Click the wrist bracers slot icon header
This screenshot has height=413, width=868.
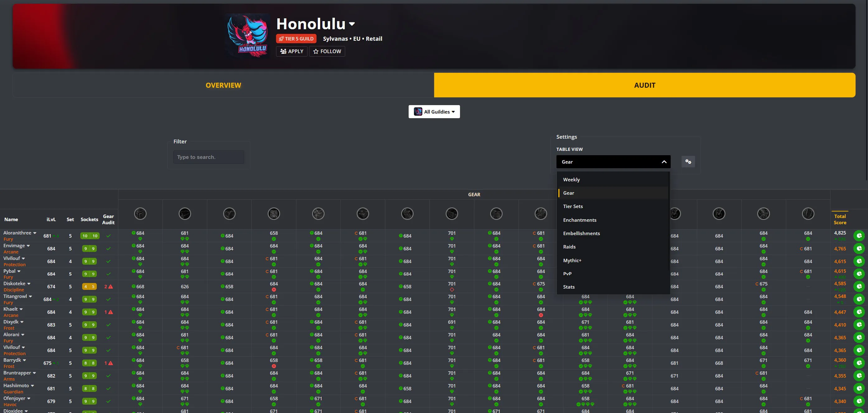point(363,214)
